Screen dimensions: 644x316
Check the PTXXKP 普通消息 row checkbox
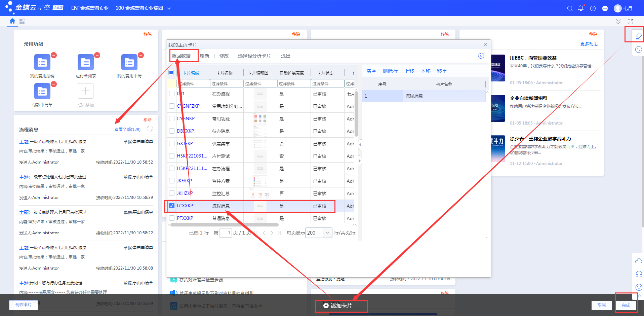point(172,218)
